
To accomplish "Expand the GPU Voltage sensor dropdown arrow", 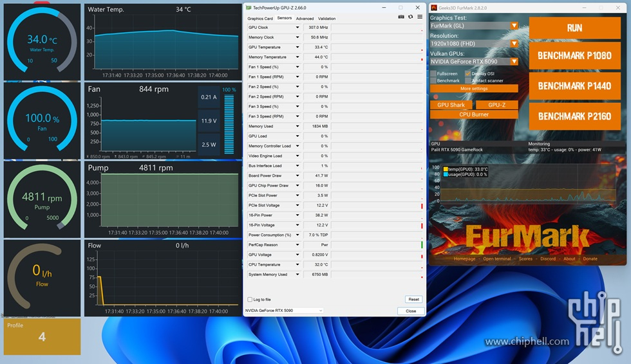I will [x=297, y=255].
